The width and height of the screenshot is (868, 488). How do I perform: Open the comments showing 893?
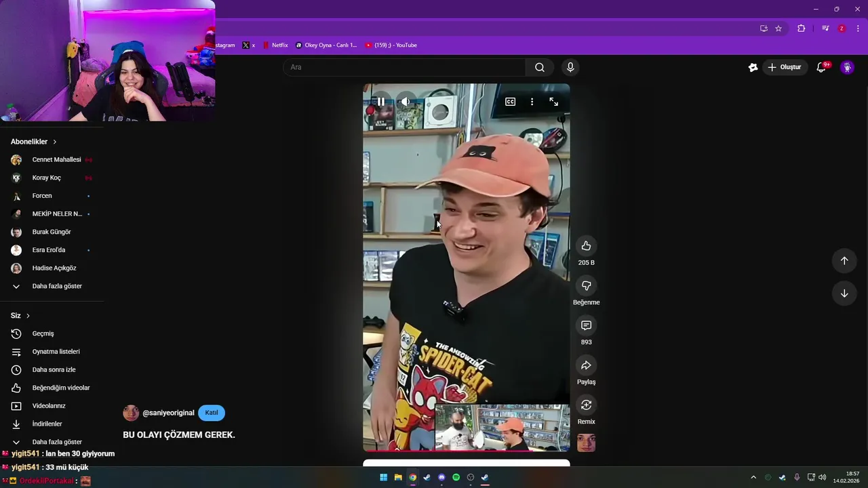click(x=586, y=325)
